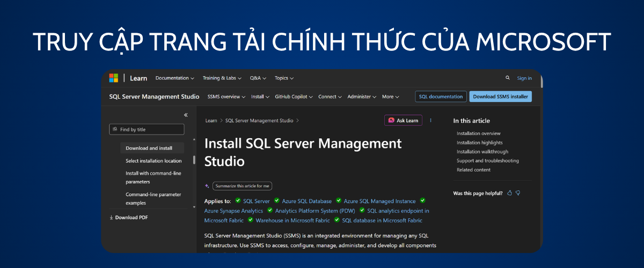Click the sidebar scroll down arrow
Screen dimensions: 644x268
(194, 206)
